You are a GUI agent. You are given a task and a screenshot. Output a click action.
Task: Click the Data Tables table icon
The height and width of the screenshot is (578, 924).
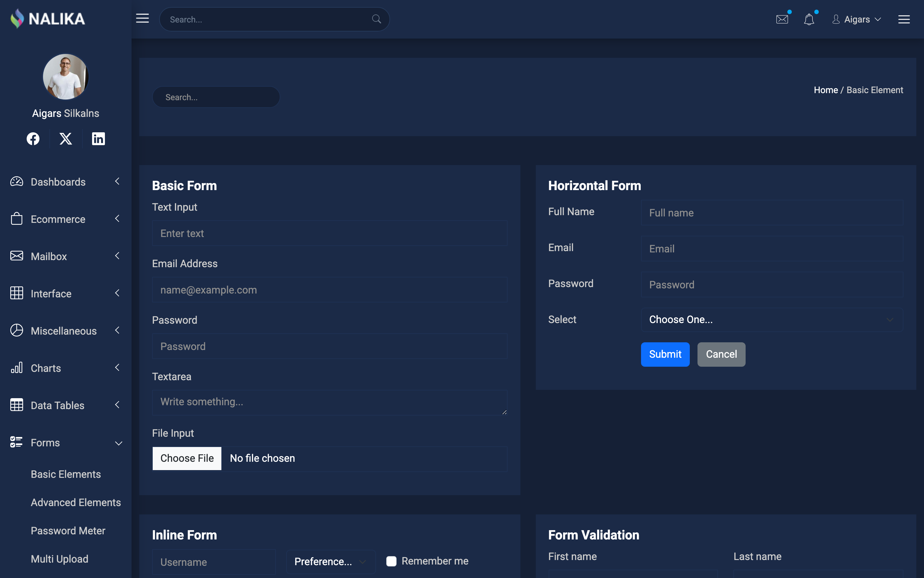pyautogui.click(x=16, y=405)
